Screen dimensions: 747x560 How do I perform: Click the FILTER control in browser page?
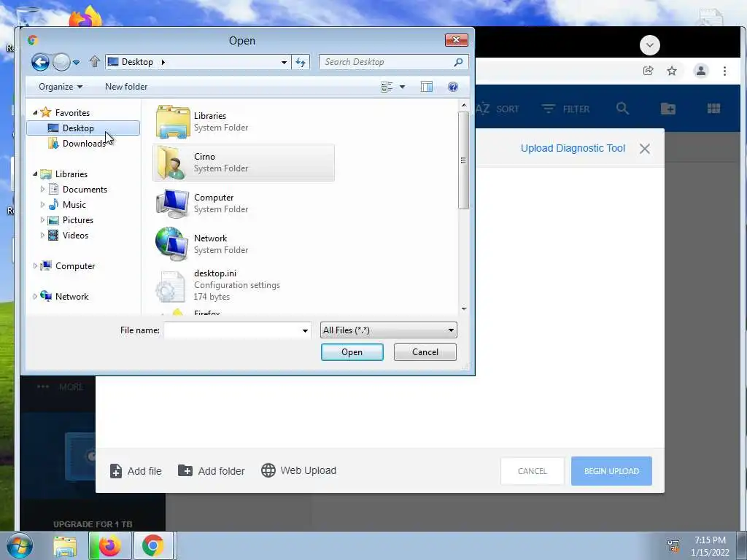click(565, 109)
